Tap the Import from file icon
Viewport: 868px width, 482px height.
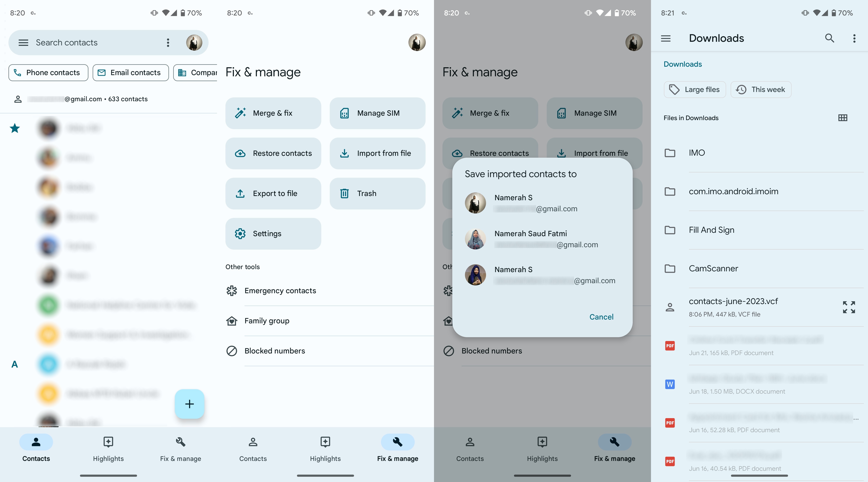344,153
